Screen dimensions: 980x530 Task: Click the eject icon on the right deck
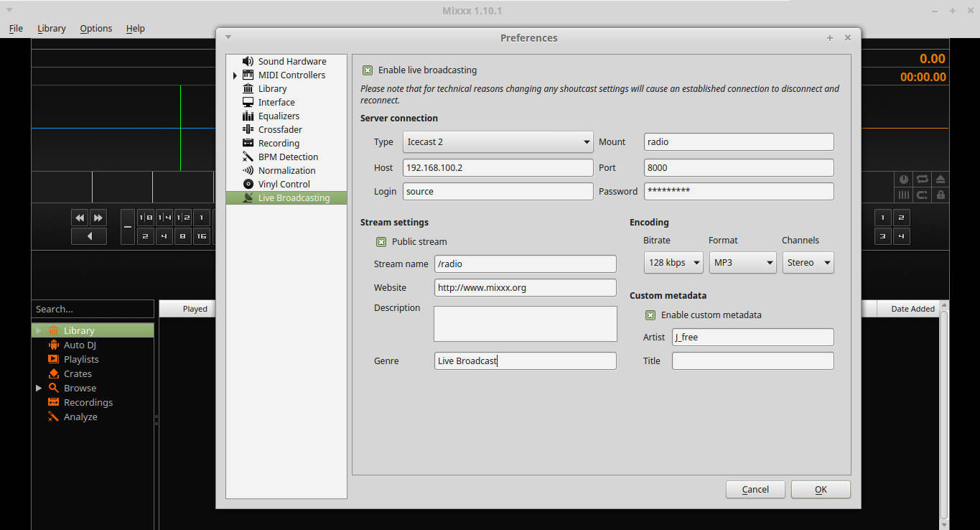coord(941,179)
